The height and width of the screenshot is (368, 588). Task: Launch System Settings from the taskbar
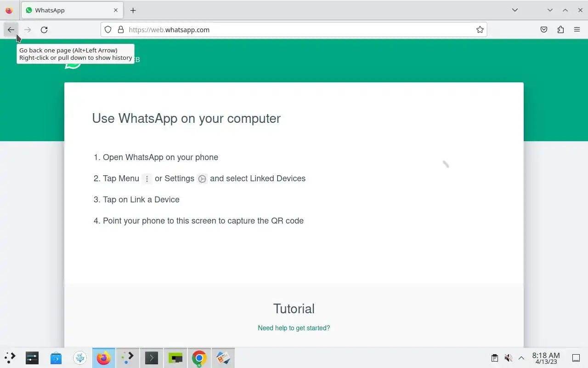click(x=32, y=358)
